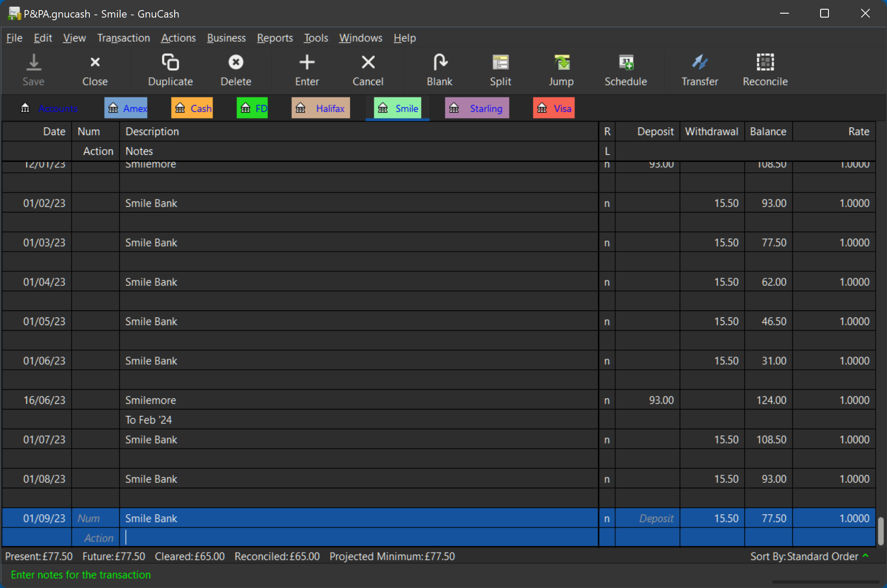Toggle reconcile flag on 01/02/23 row
This screenshot has width=887, height=588.
[607, 203]
